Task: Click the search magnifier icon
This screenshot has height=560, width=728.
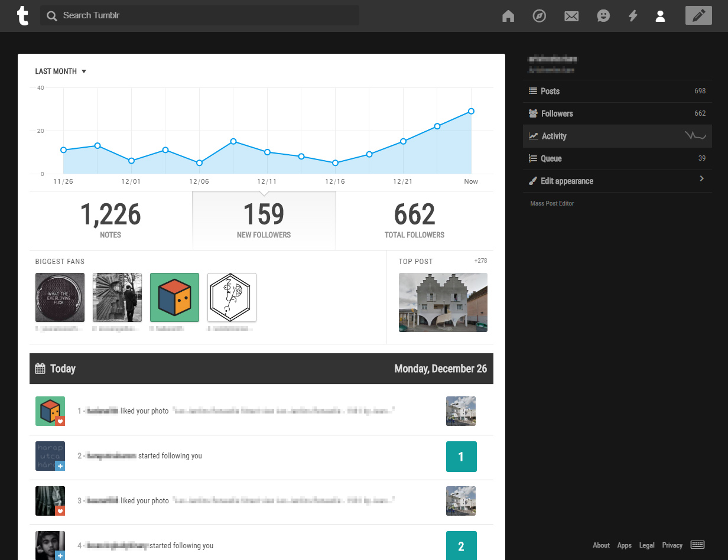Action: pyautogui.click(x=52, y=15)
